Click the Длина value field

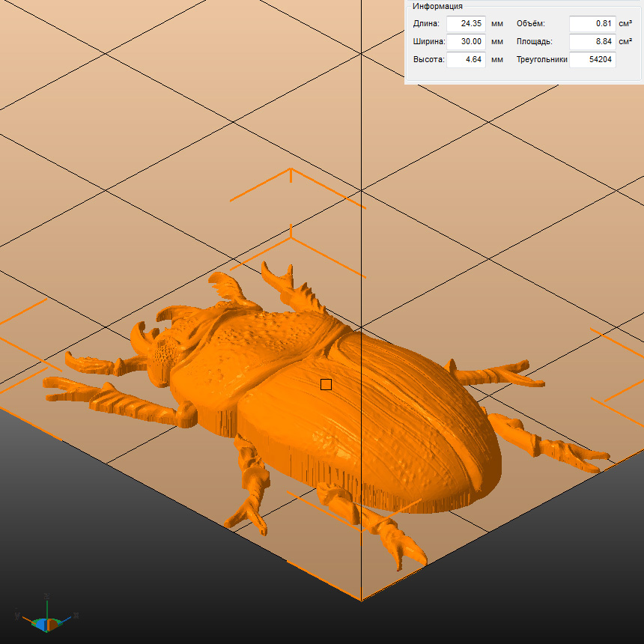click(466, 24)
